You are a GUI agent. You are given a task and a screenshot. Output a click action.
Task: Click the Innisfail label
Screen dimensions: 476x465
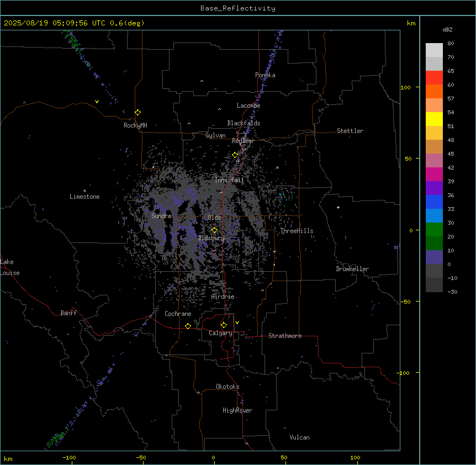click(x=229, y=180)
